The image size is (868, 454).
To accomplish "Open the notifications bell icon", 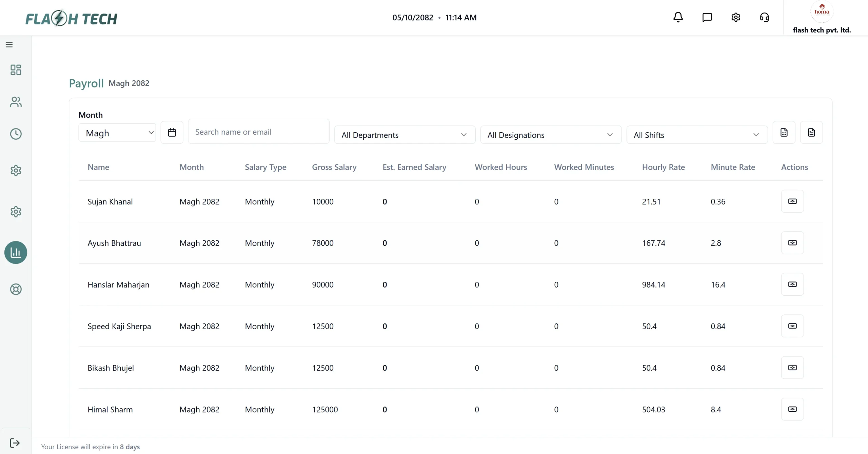I will tap(678, 17).
